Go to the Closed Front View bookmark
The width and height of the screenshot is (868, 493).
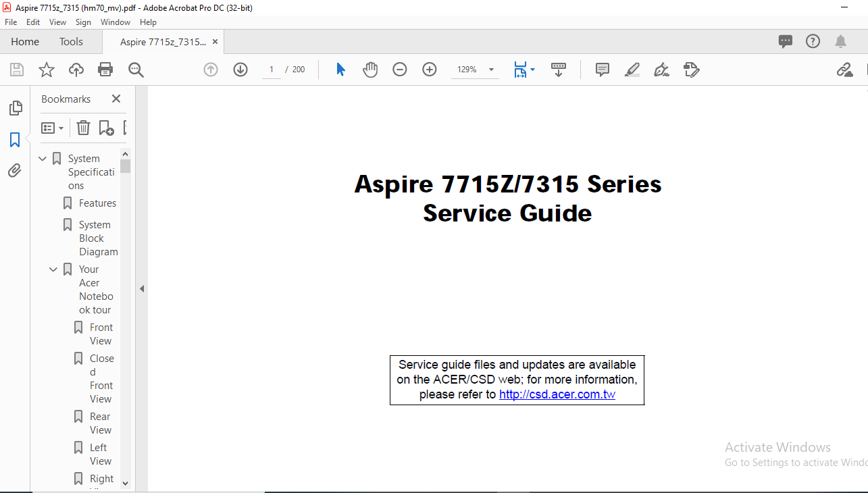[102, 379]
